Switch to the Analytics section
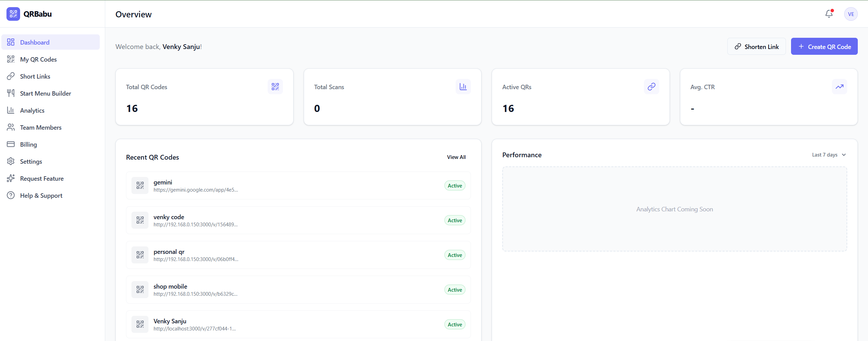The image size is (868, 341). [x=32, y=110]
